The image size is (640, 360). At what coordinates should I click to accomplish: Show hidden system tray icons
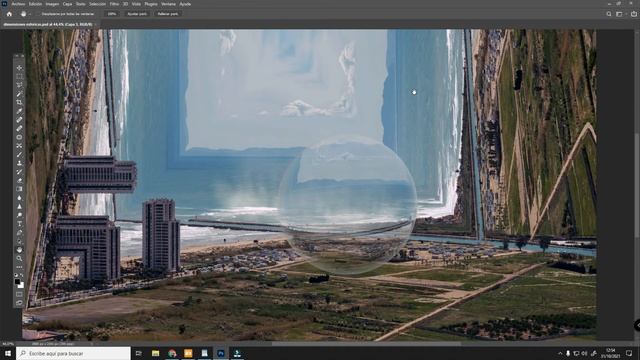(x=560, y=353)
